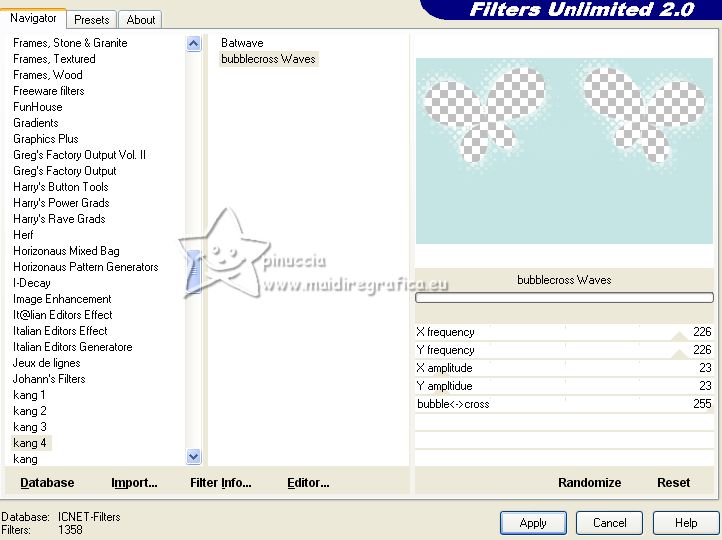
Task: Click the category list scroll-up arrow
Action: tap(194, 44)
